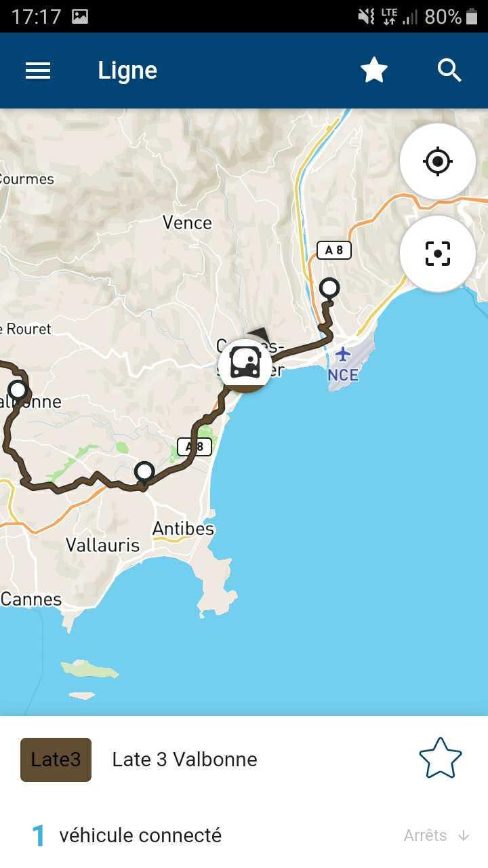
Task: Tap the Ligne header title
Action: 127,71
